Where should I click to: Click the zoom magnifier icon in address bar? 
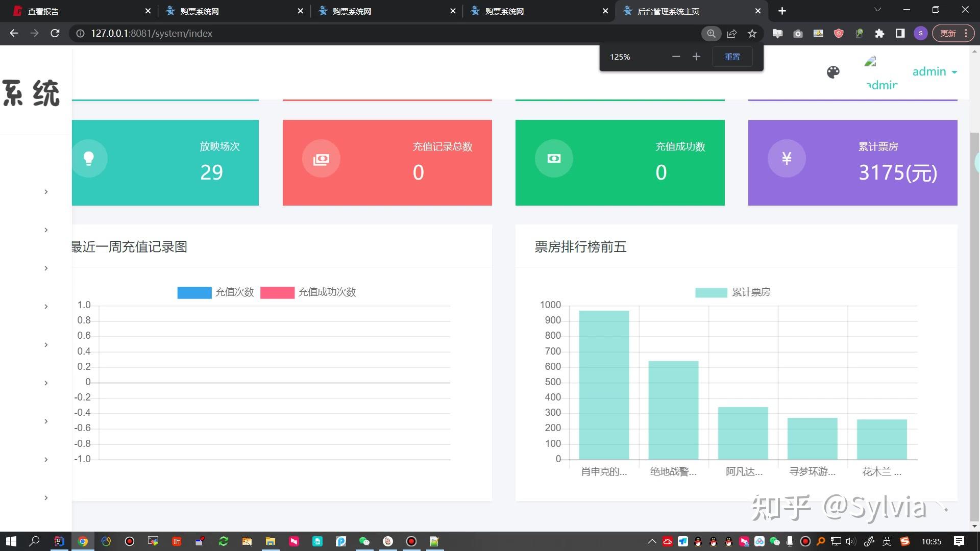(711, 33)
